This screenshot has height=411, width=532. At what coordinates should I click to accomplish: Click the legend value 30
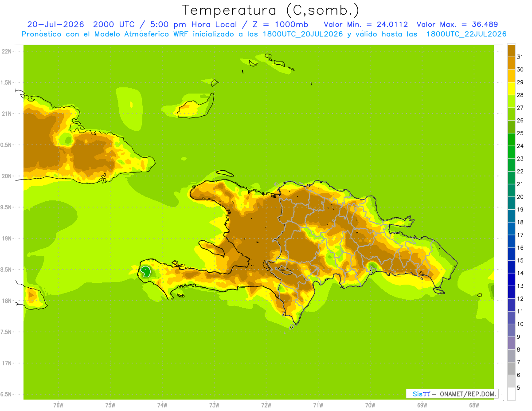pyautogui.click(x=520, y=70)
